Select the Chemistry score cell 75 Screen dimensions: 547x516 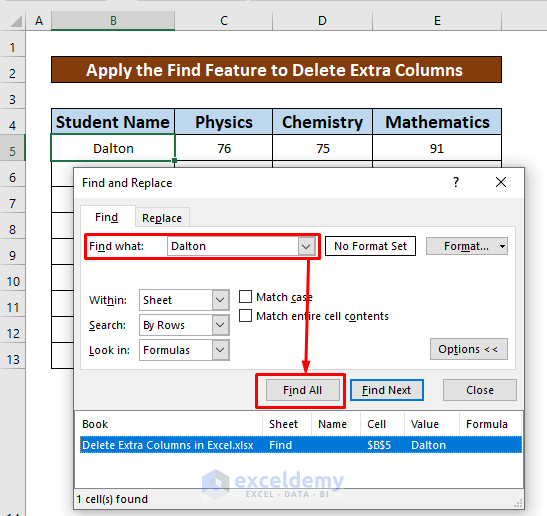(x=322, y=148)
